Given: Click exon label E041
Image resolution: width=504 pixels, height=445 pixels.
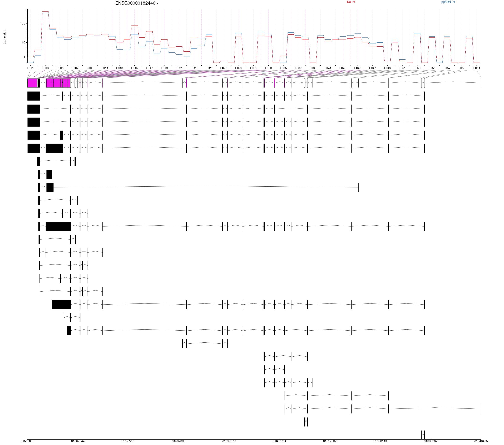Looking at the screenshot, I should [328, 68].
